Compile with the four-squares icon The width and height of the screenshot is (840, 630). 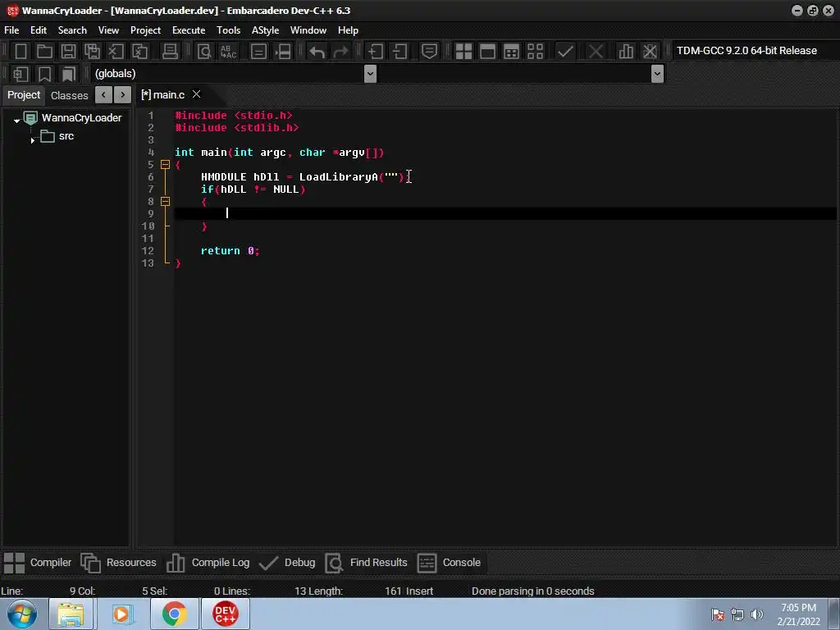pyautogui.click(x=463, y=52)
